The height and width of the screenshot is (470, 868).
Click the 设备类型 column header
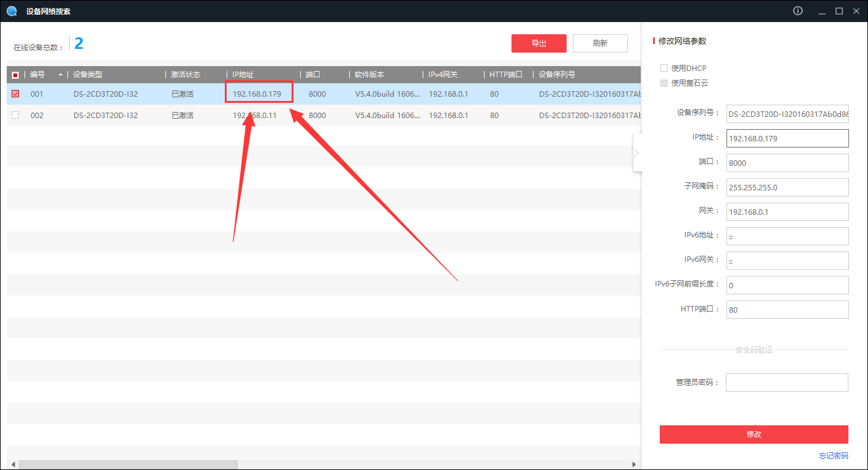click(x=88, y=75)
